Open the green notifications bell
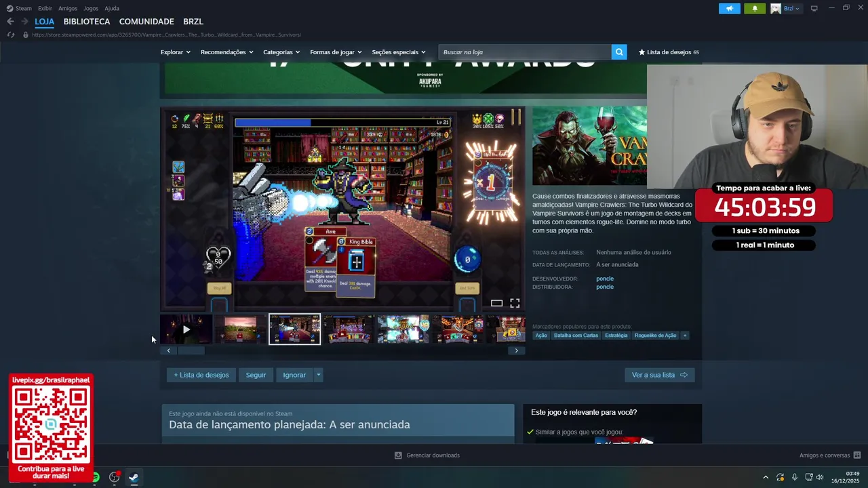 (x=755, y=9)
